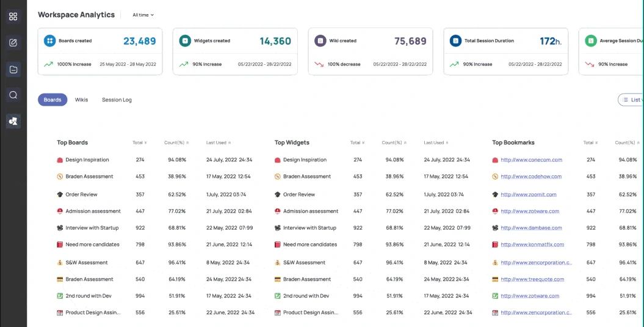This screenshot has height=327, width=644.
Task: Click the Total Session Duration card icon
Action: pos(455,41)
